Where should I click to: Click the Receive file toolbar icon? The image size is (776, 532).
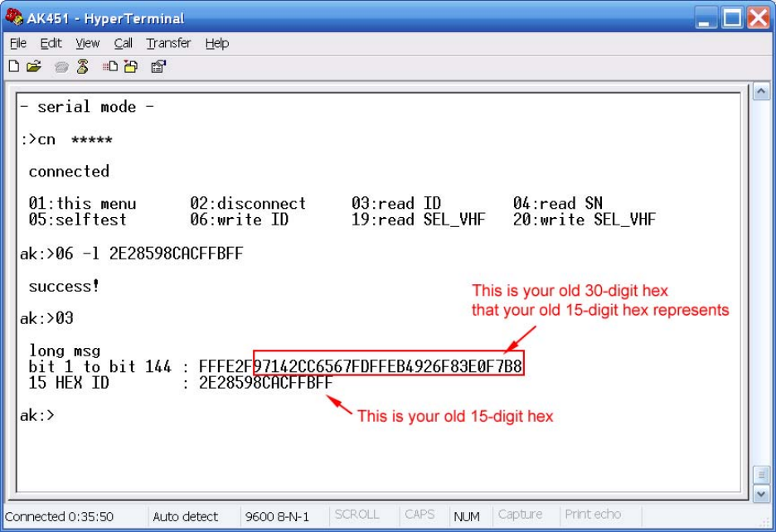(x=130, y=66)
